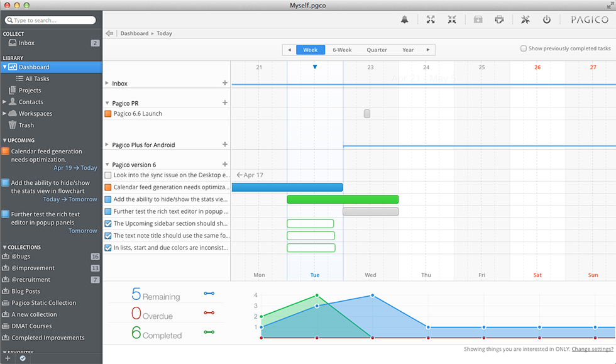Click the checkmark icon at sidebar bottom
This screenshot has width=616, height=364.
(x=23, y=358)
